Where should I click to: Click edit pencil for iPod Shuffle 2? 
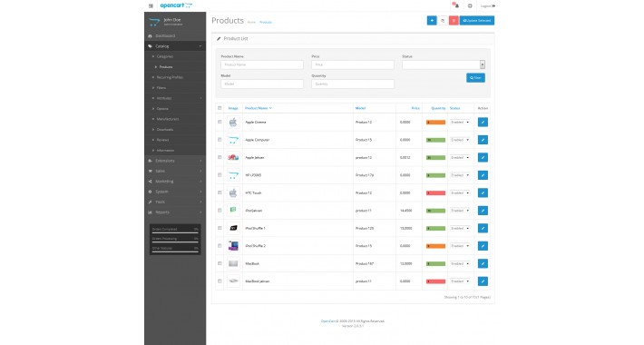click(483, 246)
